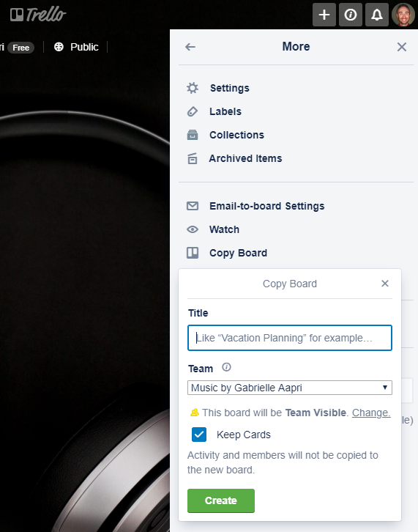The height and width of the screenshot is (532, 418).
Task: Click the 'Team Visible' bold text
Action: [316, 413]
